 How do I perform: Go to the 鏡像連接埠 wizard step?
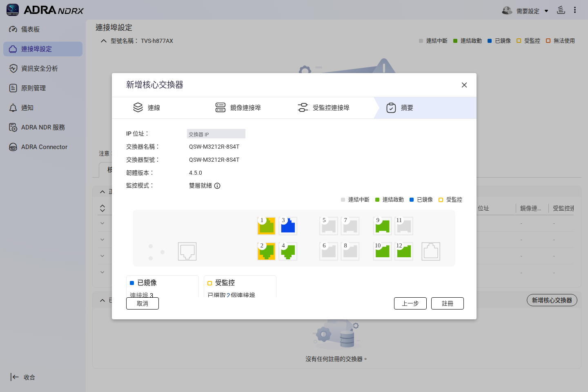(x=238, y=108)
